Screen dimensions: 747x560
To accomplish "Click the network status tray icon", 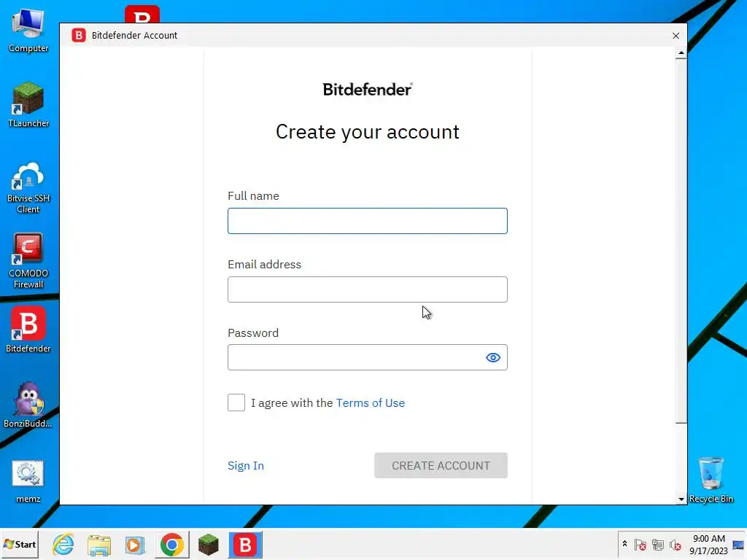I will pyautogui.click(x=658, y=544).
